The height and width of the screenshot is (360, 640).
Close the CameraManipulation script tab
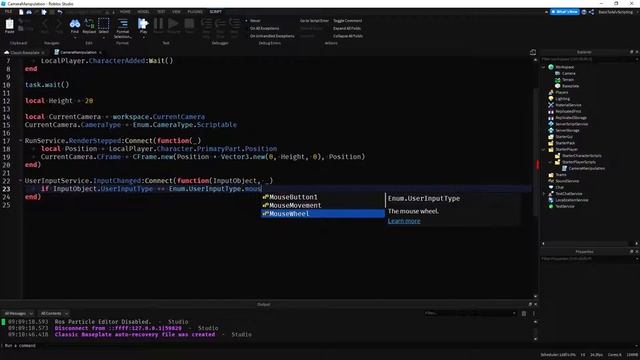click(100, 52)
